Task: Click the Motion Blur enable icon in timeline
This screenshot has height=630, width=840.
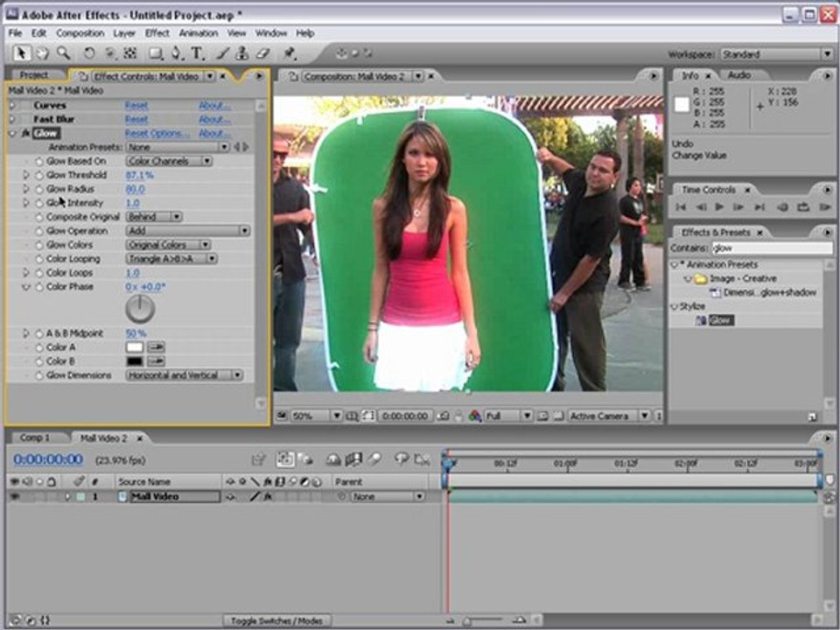Action: coord(374,459)
